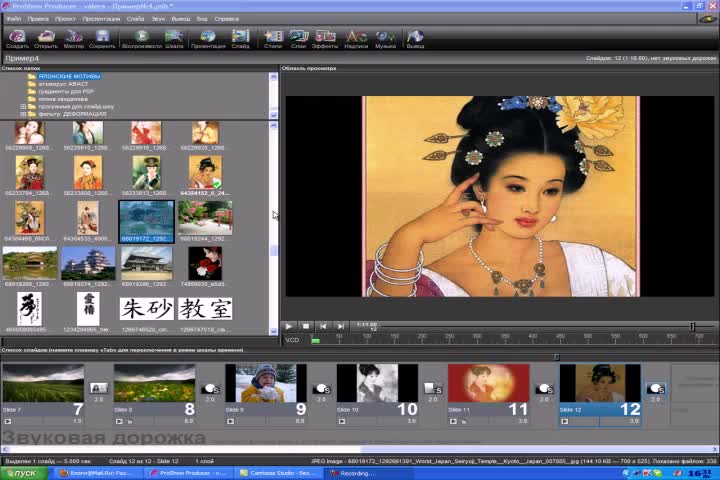Launch the Мастер wizard icon
The width and height of the screenshot is (720, 480).
pos(73,39)
